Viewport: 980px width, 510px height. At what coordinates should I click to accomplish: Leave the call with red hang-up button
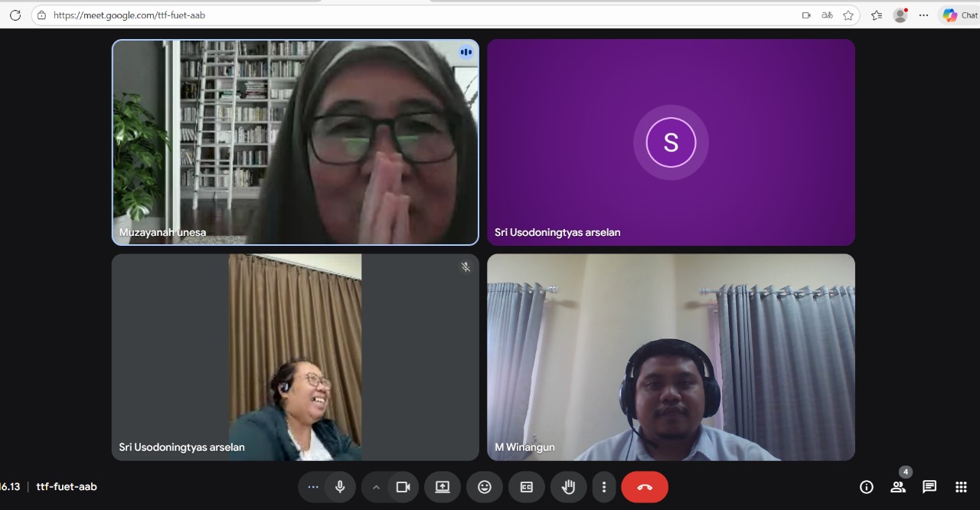click(645, 487)
